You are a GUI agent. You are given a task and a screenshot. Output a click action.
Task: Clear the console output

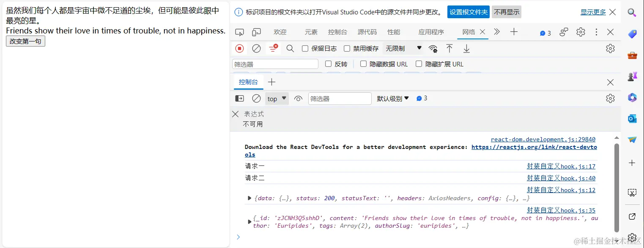pos(256,99)
